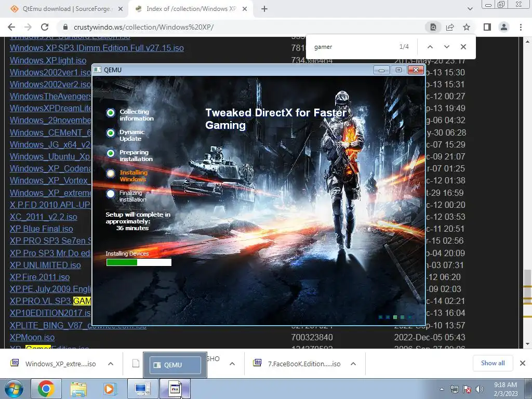Viewport: 532px width, 399px height.
Task: Minimize the QEMU window
Action: pos(381,70)
